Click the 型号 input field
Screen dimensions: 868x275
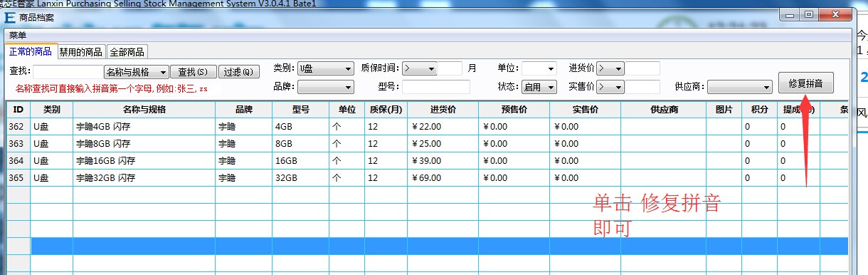click(436, 87)
